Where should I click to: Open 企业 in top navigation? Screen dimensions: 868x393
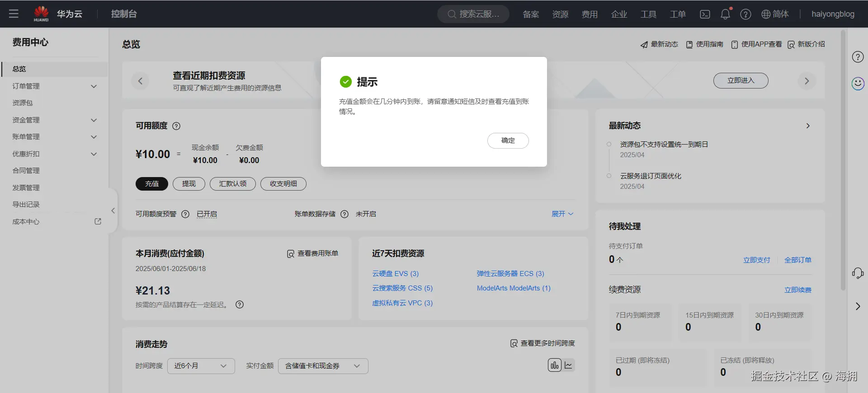[619, 14]
